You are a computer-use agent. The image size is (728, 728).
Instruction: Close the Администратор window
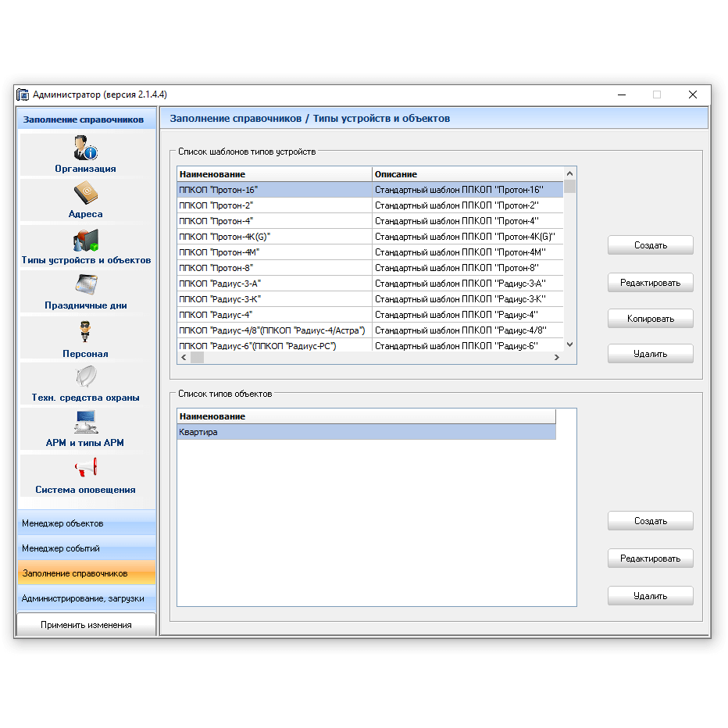coord(692,95)
